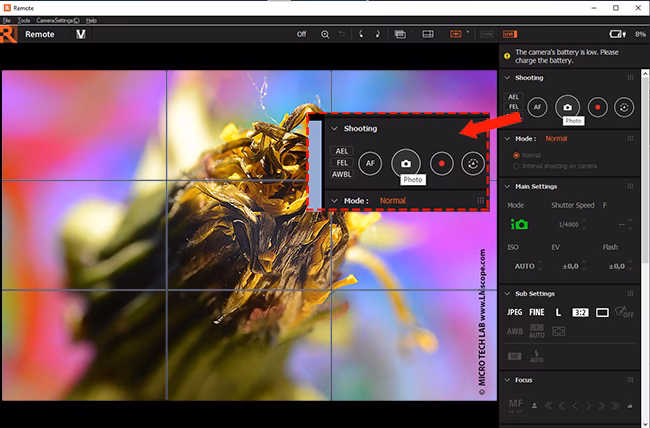Click the AF autofocus button
Screen dimensions: 650x428
click(537, 105)
